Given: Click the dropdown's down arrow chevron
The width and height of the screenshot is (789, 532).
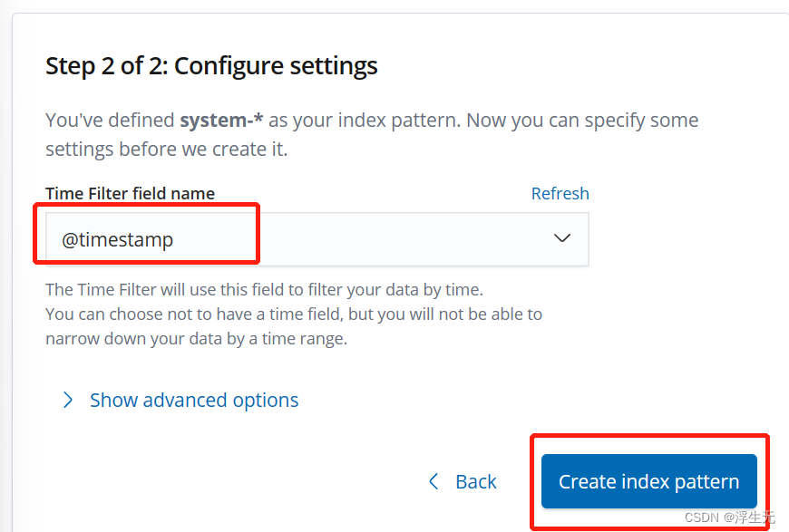Looking at the screenshot, I should (x=562, y=238).
